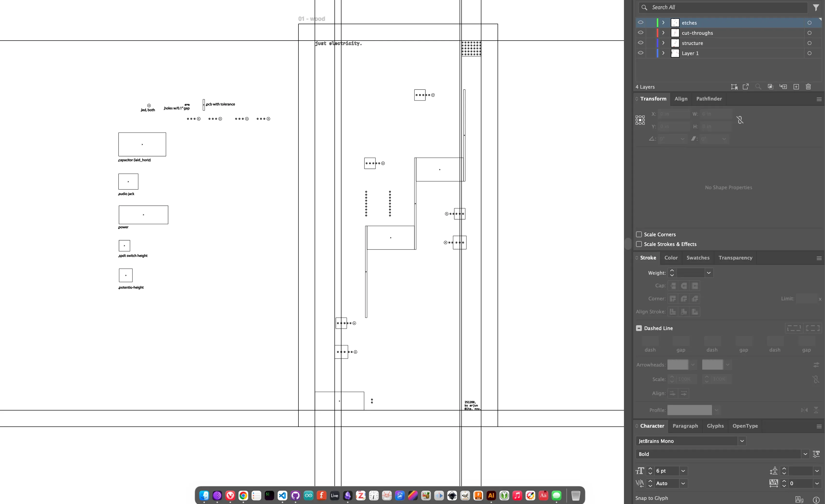Click the Collect for Export icon
825x504 pixels.
(734, 87)
